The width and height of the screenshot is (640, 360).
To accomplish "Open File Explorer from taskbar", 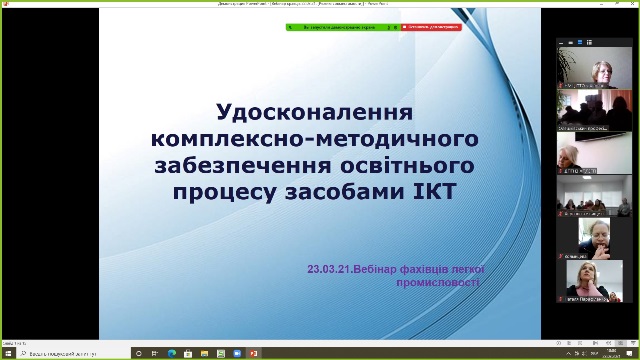I will 204,353.
